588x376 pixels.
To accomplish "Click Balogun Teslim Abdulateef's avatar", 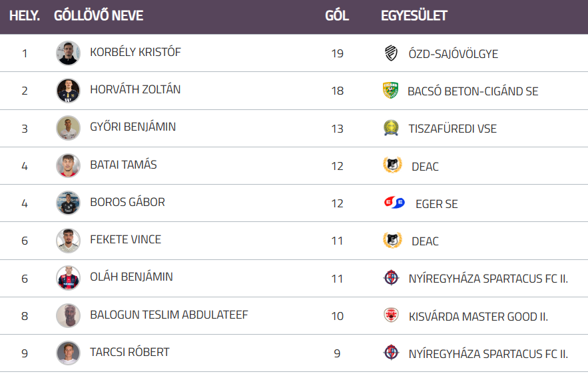I will tap(68, 315).
